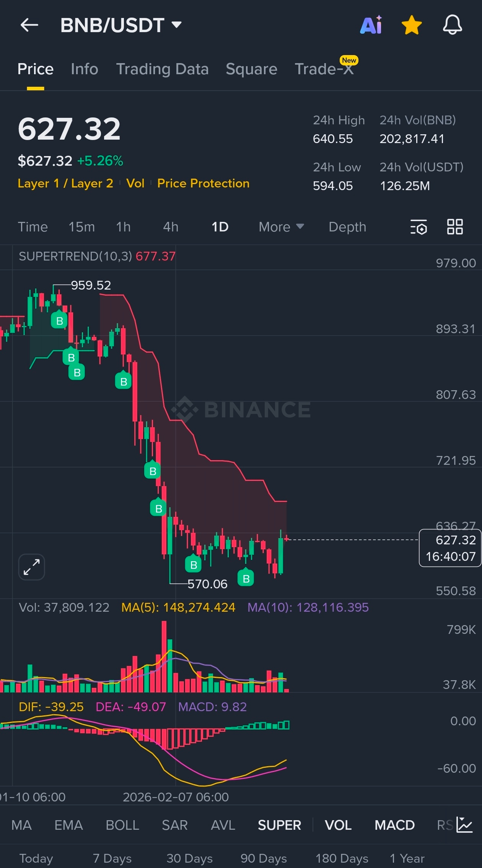The image size is (482, 868).
Task: Tap the MA(10) volume value
Action: [308, 607]
